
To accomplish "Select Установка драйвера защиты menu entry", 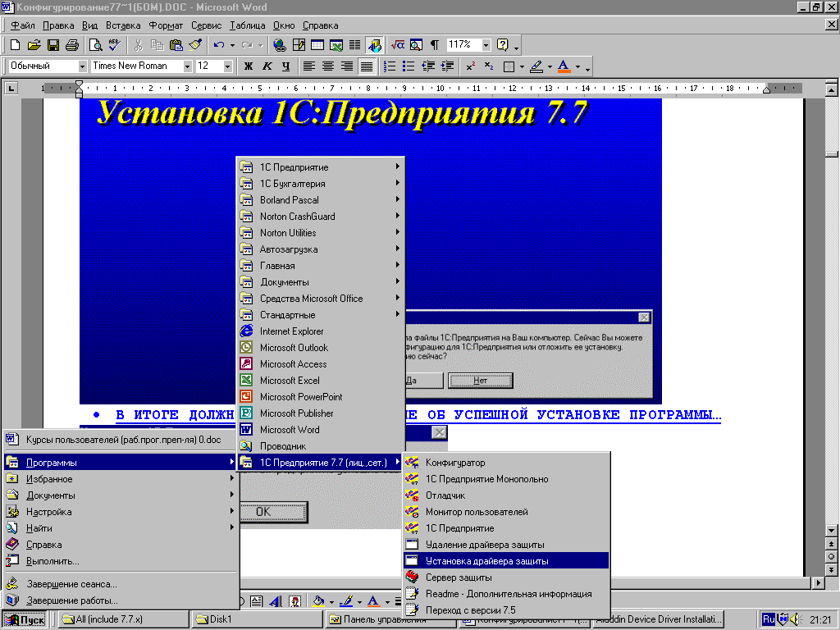I will (x=506, y=561).
